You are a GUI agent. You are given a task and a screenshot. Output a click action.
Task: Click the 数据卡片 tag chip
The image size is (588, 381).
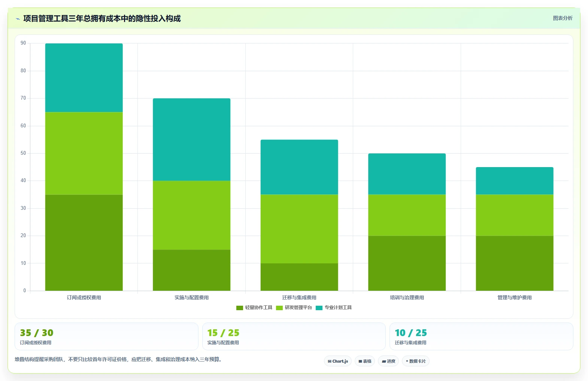click(x=416, y=361)
